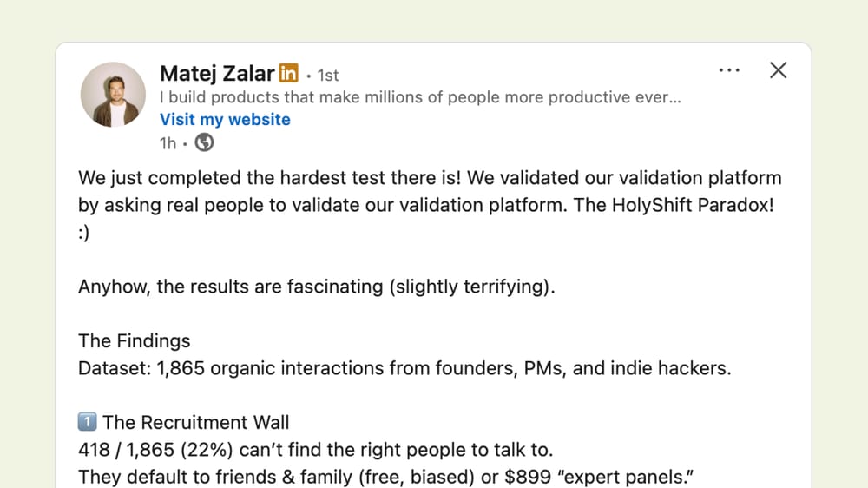Open Matej Zalar's profile photo

[113, 95]
